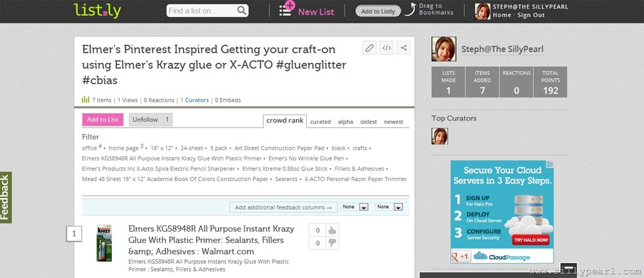Viewport: 644px width, 278px height.
Task: Click the share list icon
Action: click(403, 48)
